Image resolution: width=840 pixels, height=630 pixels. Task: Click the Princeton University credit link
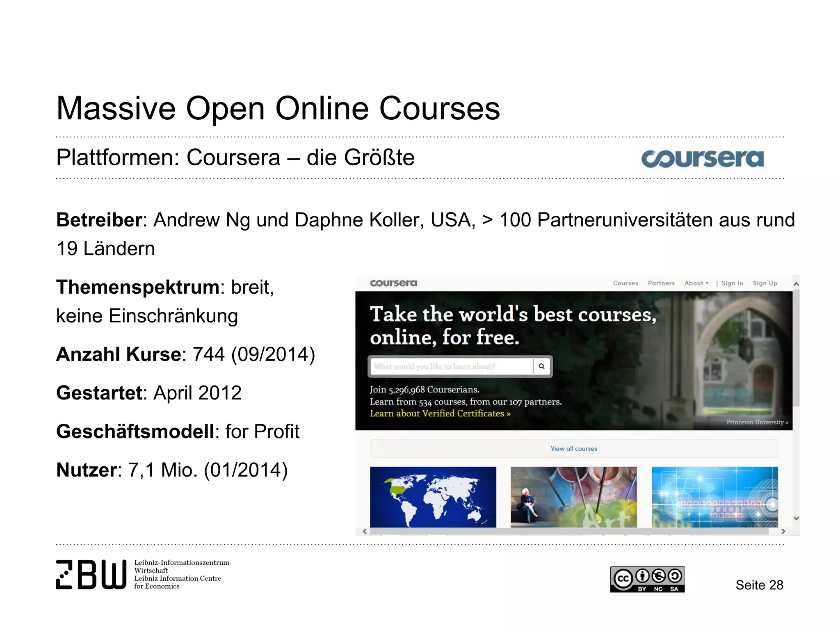pyautogui.click(x=757, y=422)
